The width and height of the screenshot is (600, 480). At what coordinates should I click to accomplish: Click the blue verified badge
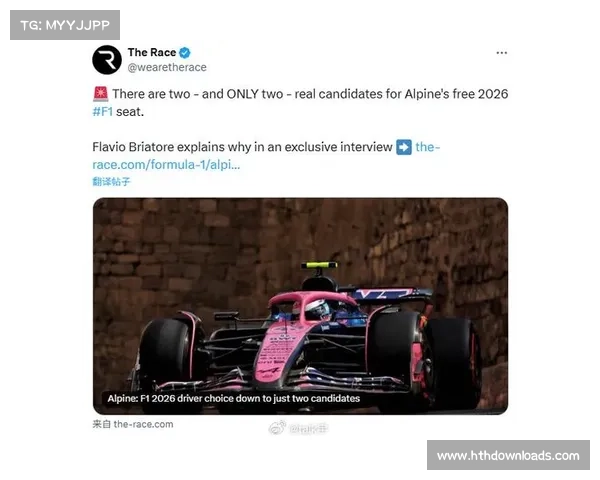185,52
